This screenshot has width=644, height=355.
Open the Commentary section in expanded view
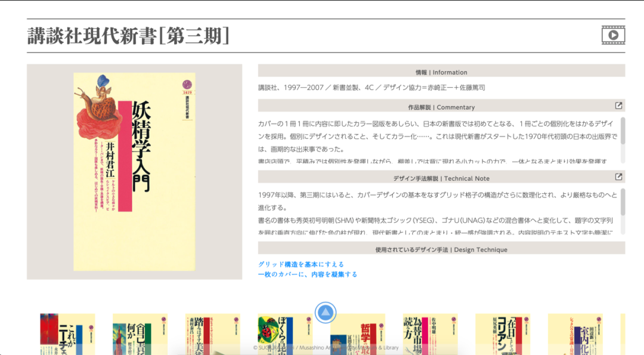(618, 106)
